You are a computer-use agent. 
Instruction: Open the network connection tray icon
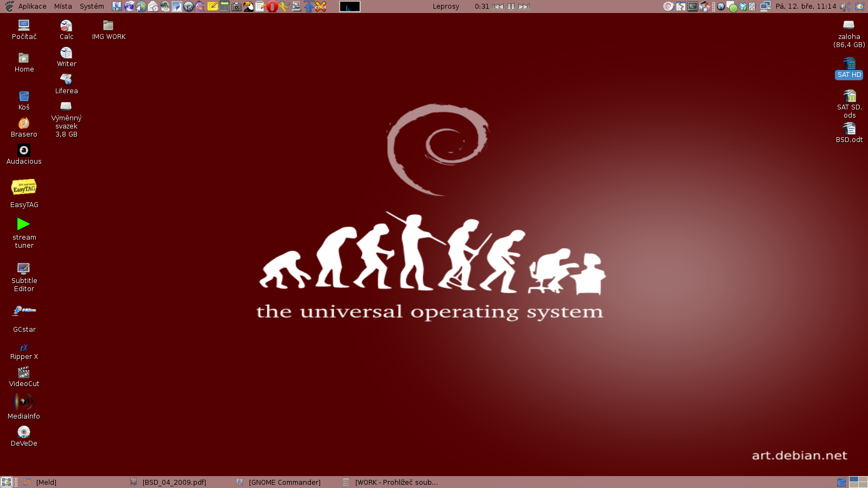765,7
